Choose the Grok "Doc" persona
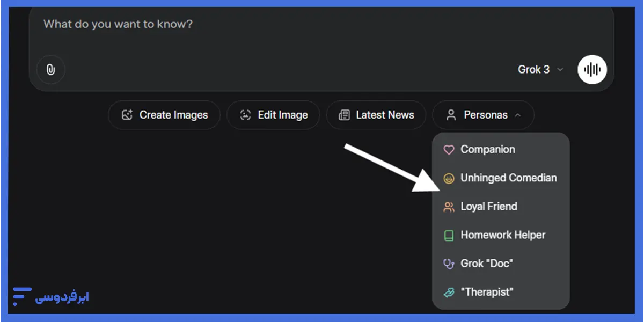The height and width of the screenshot is (322, 644). 501,264
